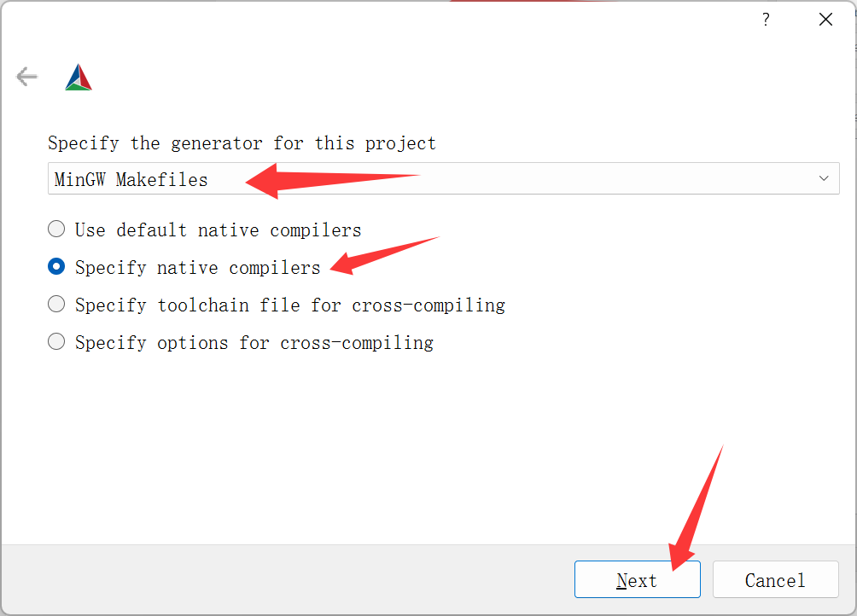Click Cancel to dismiss the wizard
This screenshot has height=616, width=857.
[x=775, y=579]
